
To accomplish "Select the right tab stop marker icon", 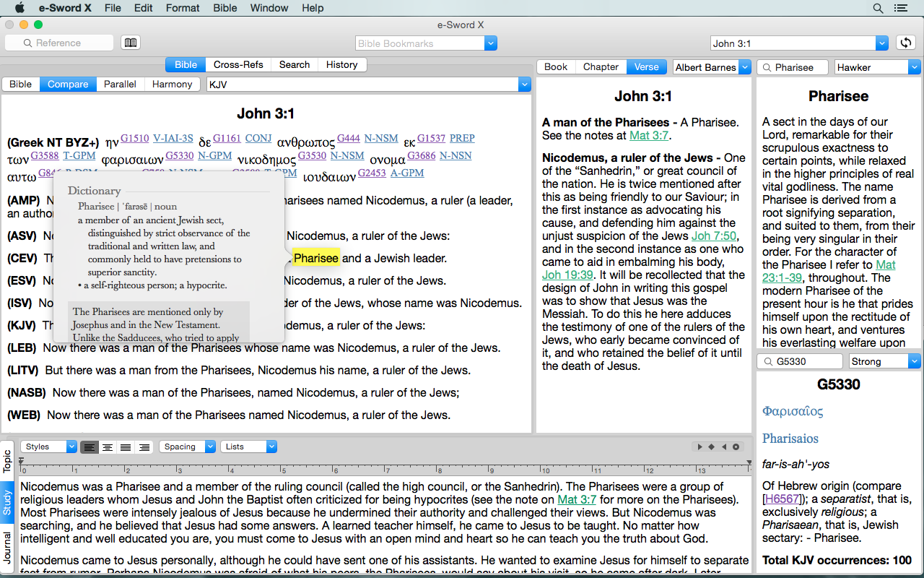I will [x=723, y=447].
